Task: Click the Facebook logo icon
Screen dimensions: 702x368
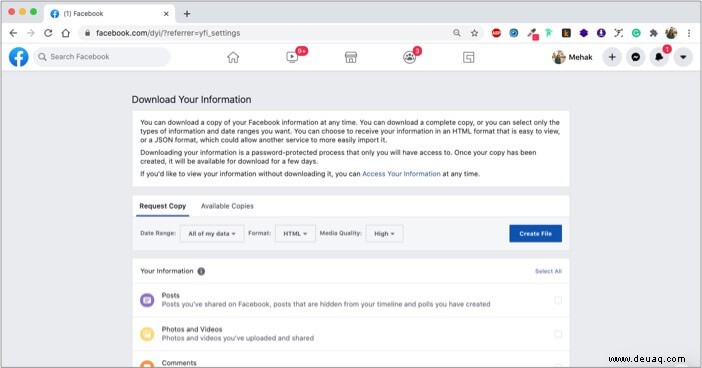Action: pos(19,57)
